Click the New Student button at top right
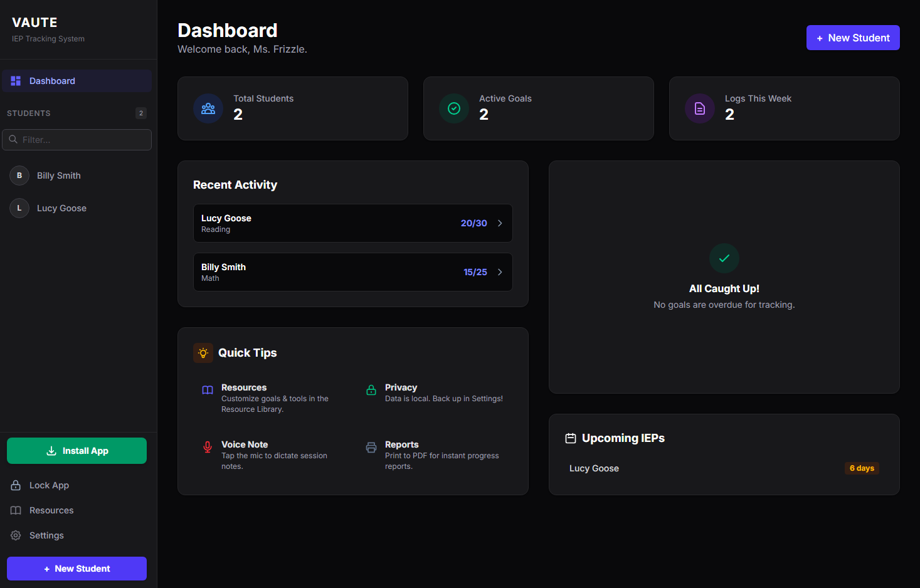Screen dimensions: 920x588 (x=853, y=37)
